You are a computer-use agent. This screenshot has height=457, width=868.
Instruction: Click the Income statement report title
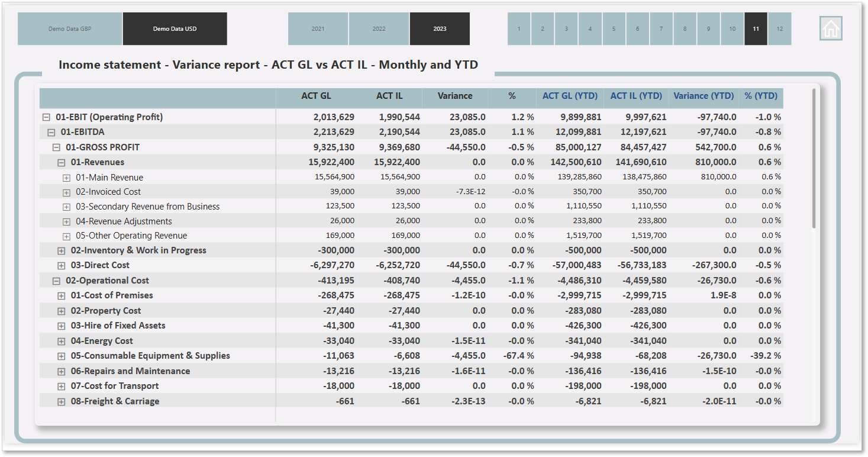point(268,65)
